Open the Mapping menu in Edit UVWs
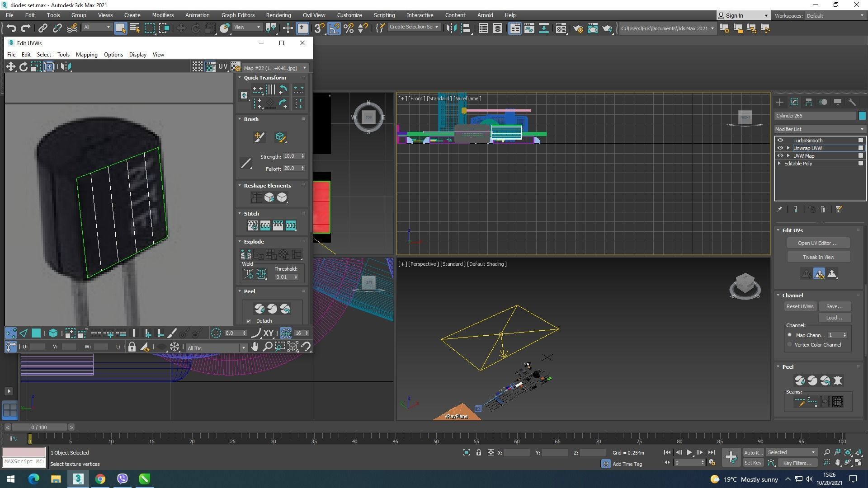The height and width of the screenshot is (488, 868). pyautogui.click(x=86, y=55)
